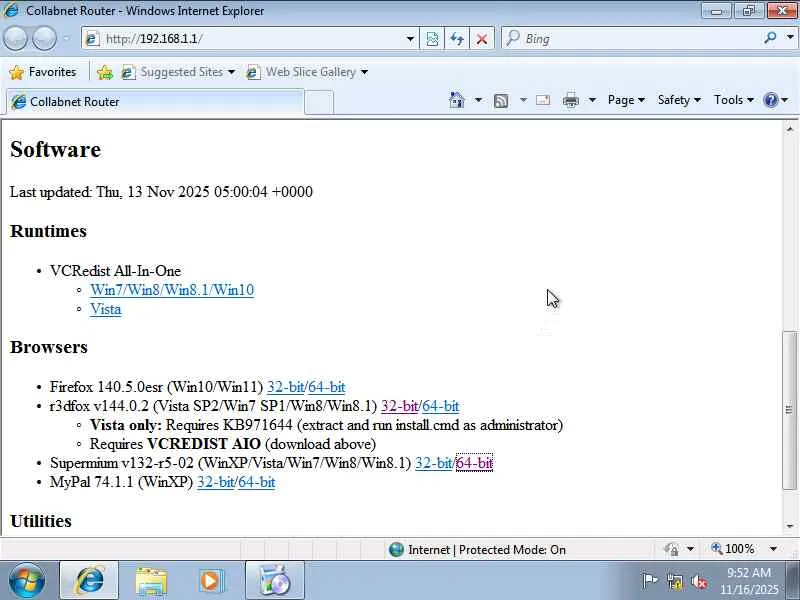The width and height of the screenshot is (800, 600).
Task: Click the Back navigation button
Action: click(16, 39)
